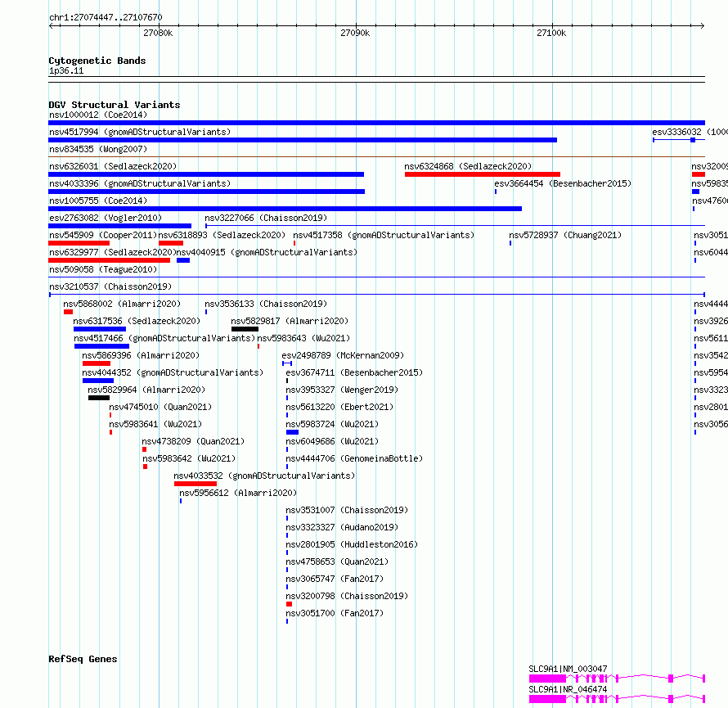Image resolution: width=728 pixels, height=708 pixels.
Task: Select nsv3953327 (Wenger2019) label
Action: [342, 390]
